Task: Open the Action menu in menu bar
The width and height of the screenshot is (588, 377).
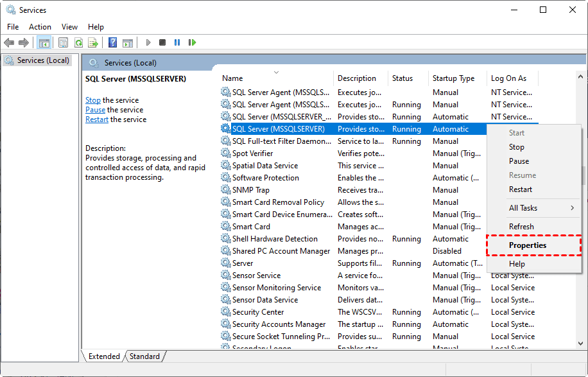Action: 40,27
